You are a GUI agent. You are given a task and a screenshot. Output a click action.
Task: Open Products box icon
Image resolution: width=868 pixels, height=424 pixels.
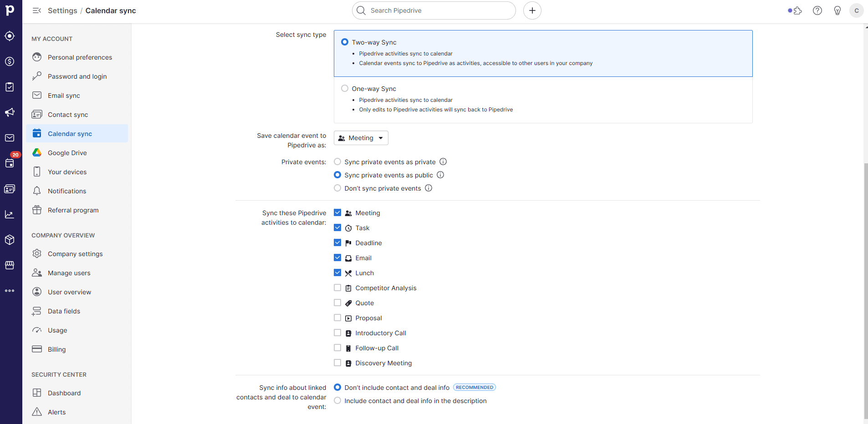10,240
